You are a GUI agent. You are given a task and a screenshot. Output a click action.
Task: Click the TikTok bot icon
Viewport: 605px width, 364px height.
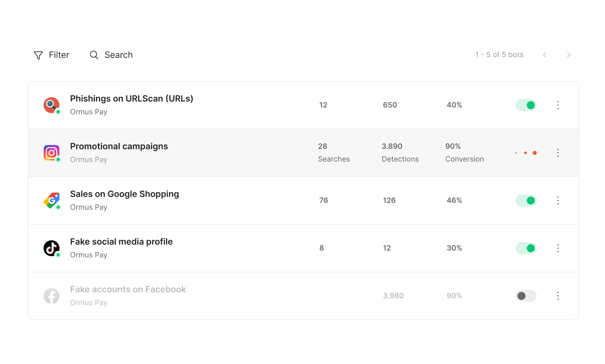click(x=51, y=248)
